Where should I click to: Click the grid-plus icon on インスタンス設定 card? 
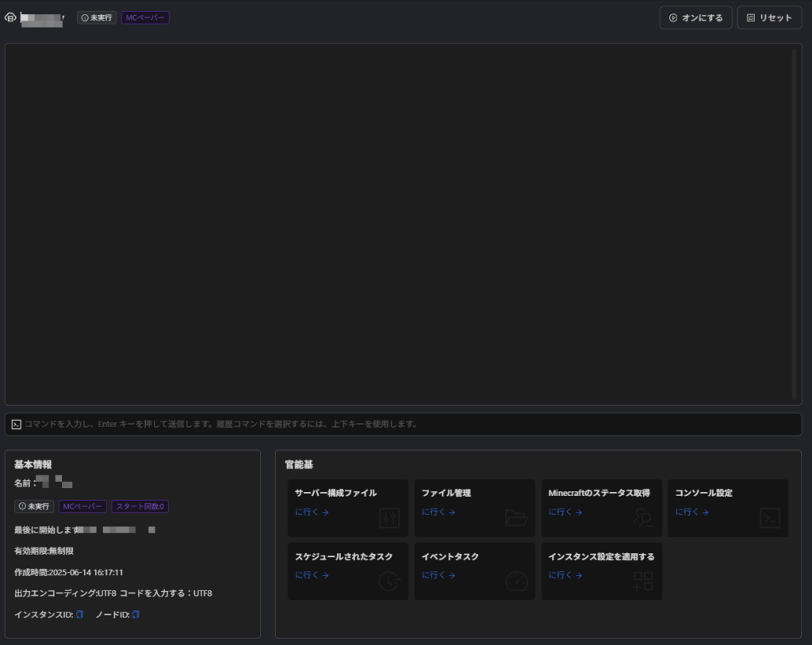(643, 582)
